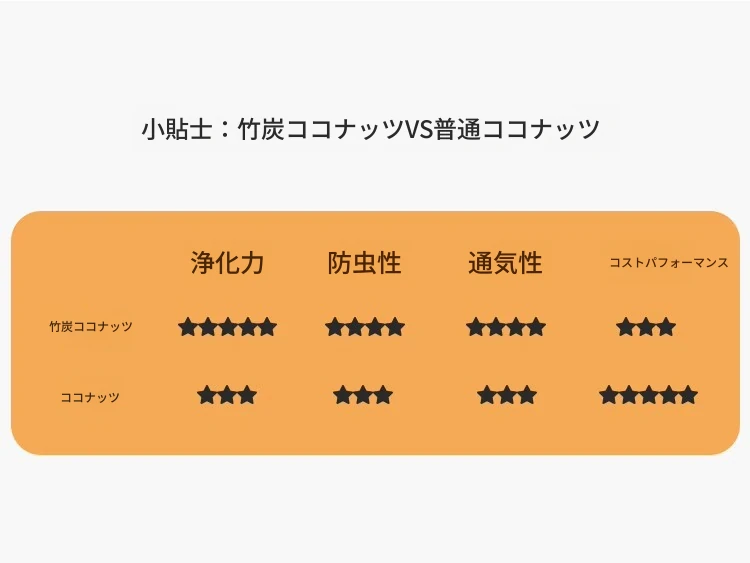
Task: Click the four-star rating under 通気性 for 竹炭ココナッツ
Action: (x=506, y=327)
